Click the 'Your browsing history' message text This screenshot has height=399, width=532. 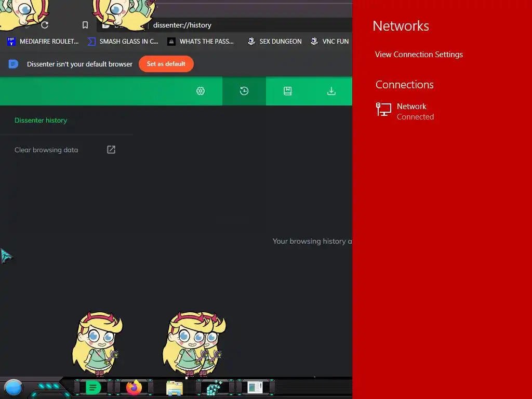tap(312, 241)
